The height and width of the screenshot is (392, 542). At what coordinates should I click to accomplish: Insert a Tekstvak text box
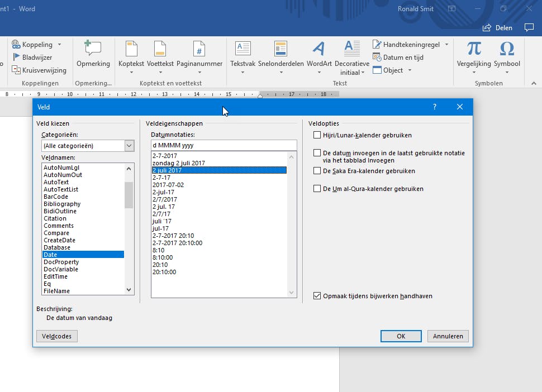(243, 50)
